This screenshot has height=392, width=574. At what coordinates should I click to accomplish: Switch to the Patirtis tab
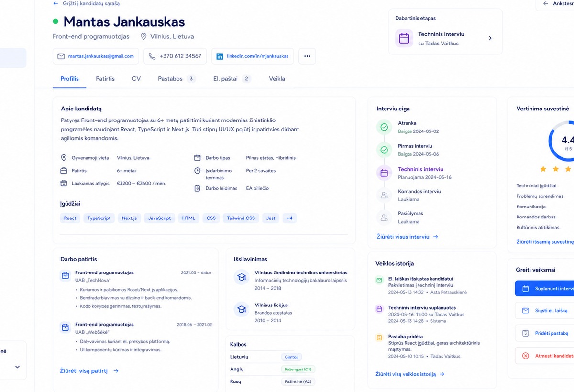click(105, 79)
